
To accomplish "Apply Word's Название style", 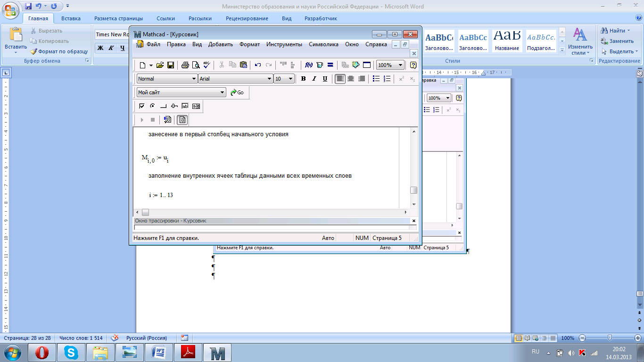I will point(507,41).
